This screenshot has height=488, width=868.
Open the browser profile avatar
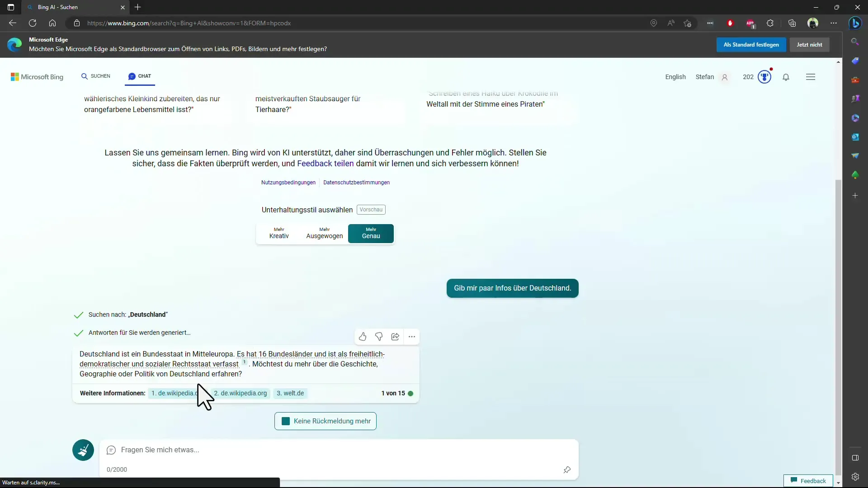pos(813,23)
